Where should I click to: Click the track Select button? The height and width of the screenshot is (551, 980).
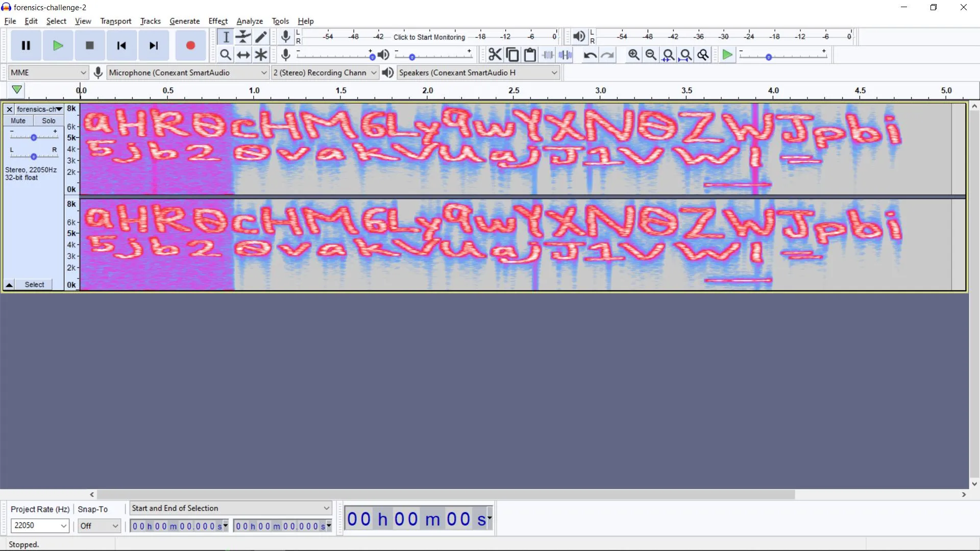click(34, 285)
